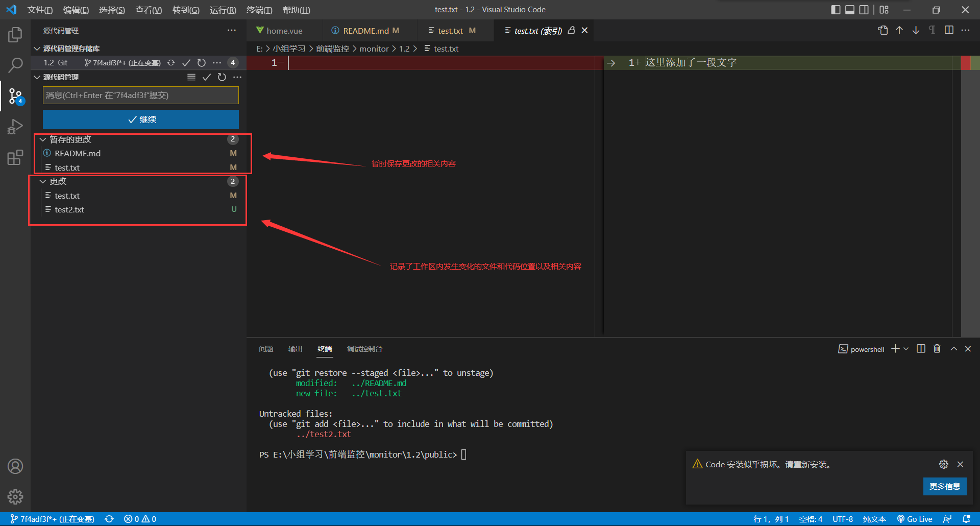Kill terminal with trash icon
Viewport: 980px width, 526px height.
pos(937,349)
